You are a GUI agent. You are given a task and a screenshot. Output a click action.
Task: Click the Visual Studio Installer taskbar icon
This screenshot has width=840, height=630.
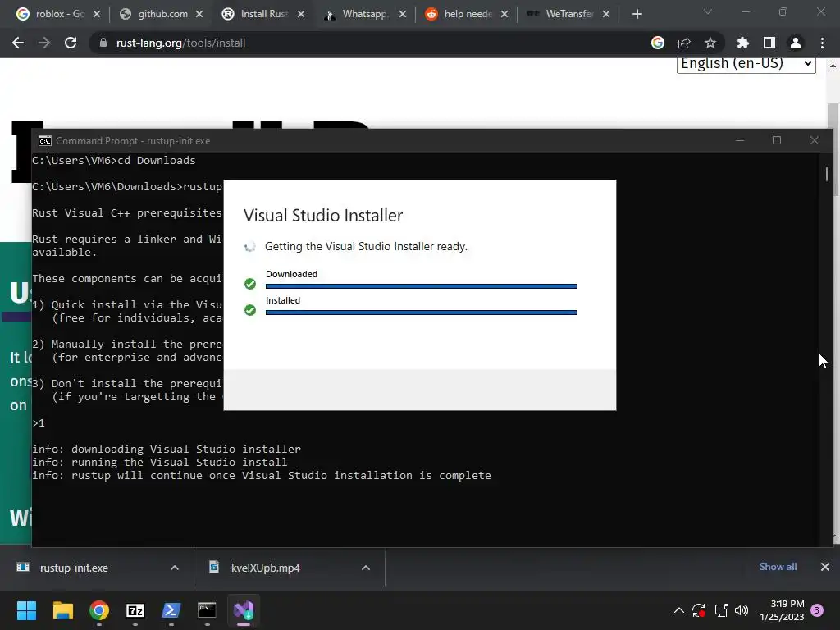(244, 610)
